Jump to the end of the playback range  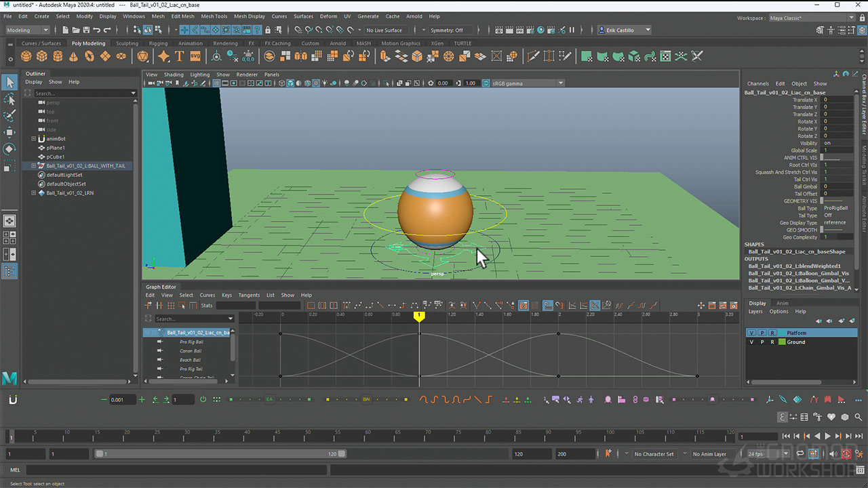tap(859, 436)
